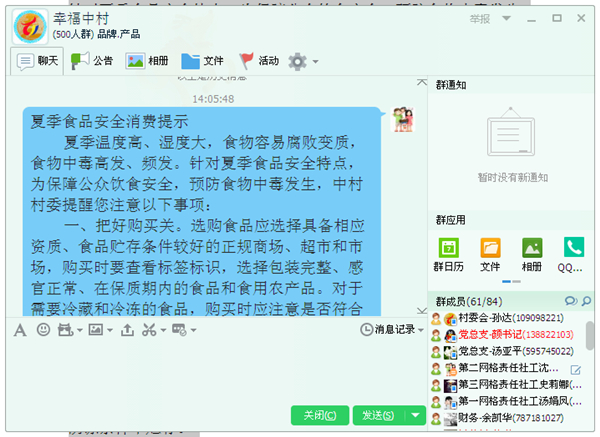Click the edit card icon beside 第二网格责任社工
This screenshot has width=600, height=437.
click(x=576, y=370)
